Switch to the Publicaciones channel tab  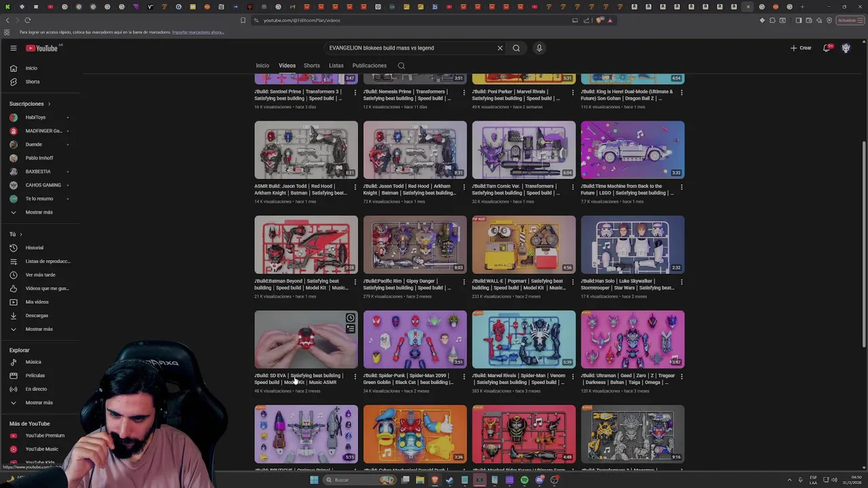point(370,66)
